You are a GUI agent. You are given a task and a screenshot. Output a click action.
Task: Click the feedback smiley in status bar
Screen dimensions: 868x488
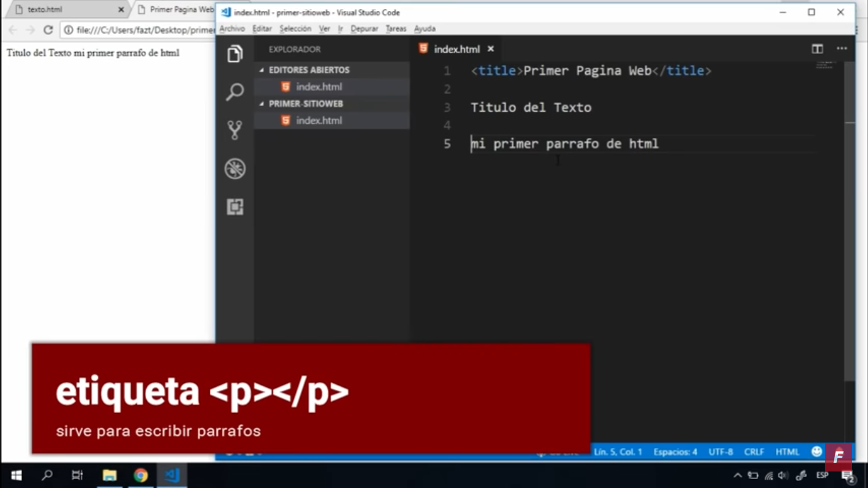[817, 452]
